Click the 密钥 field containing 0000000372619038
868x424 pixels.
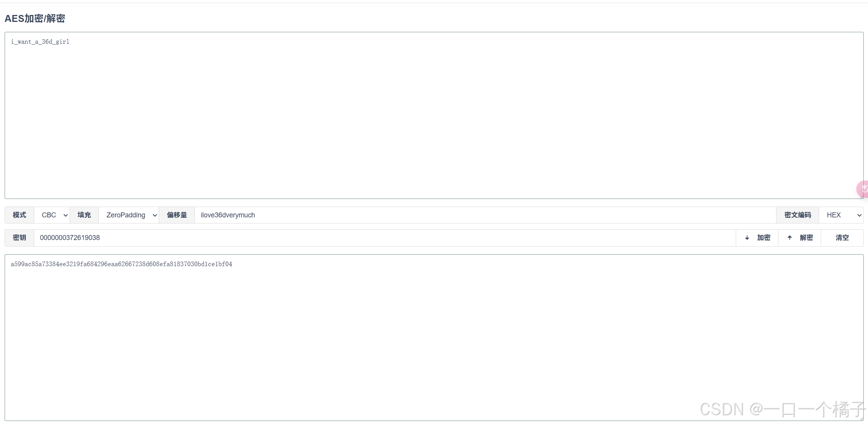384,238
